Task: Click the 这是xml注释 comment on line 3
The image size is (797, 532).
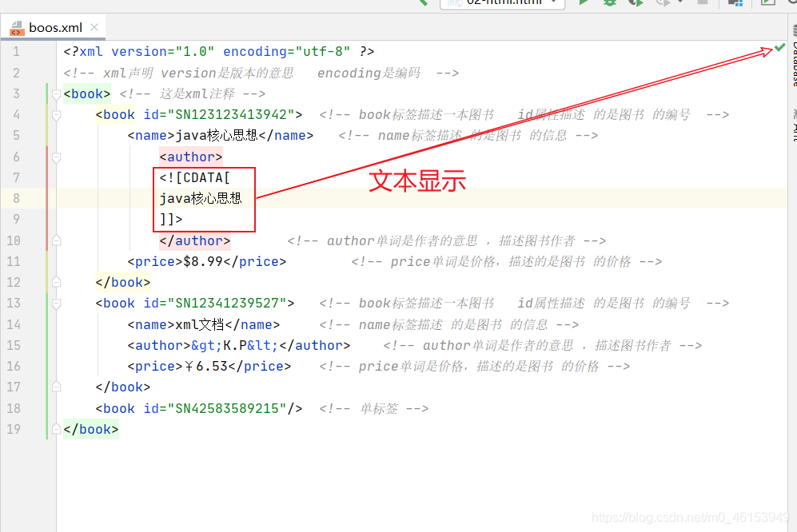Action: click(192, 94)
